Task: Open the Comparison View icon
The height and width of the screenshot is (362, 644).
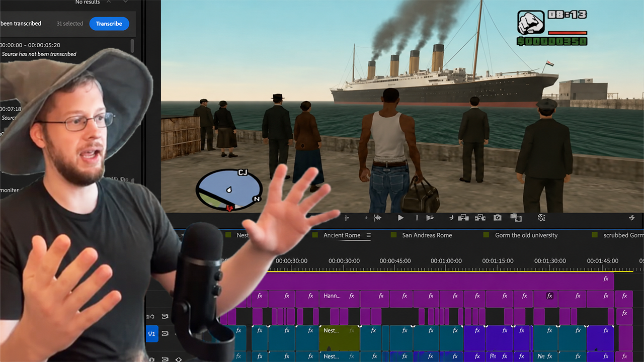Action: click(516, 218)
